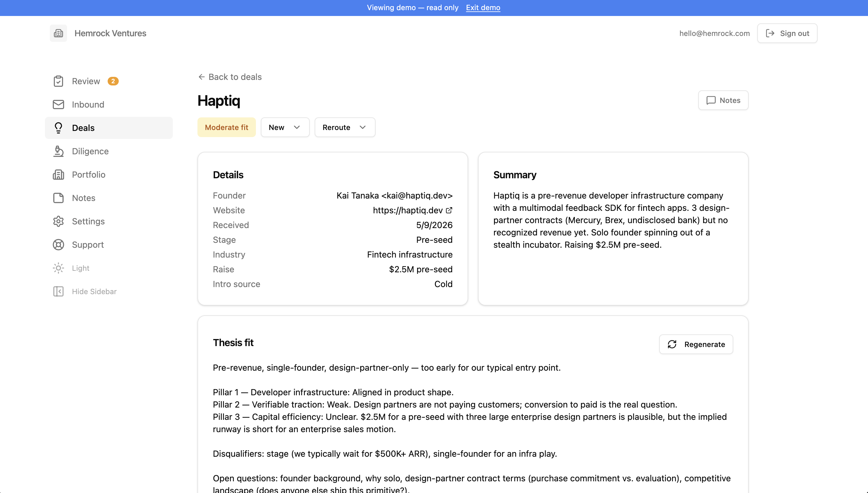Click the Moderate fit label
The height and width of the screenshot is (493, 868).
pyautogui.click(x=226, y=127)
